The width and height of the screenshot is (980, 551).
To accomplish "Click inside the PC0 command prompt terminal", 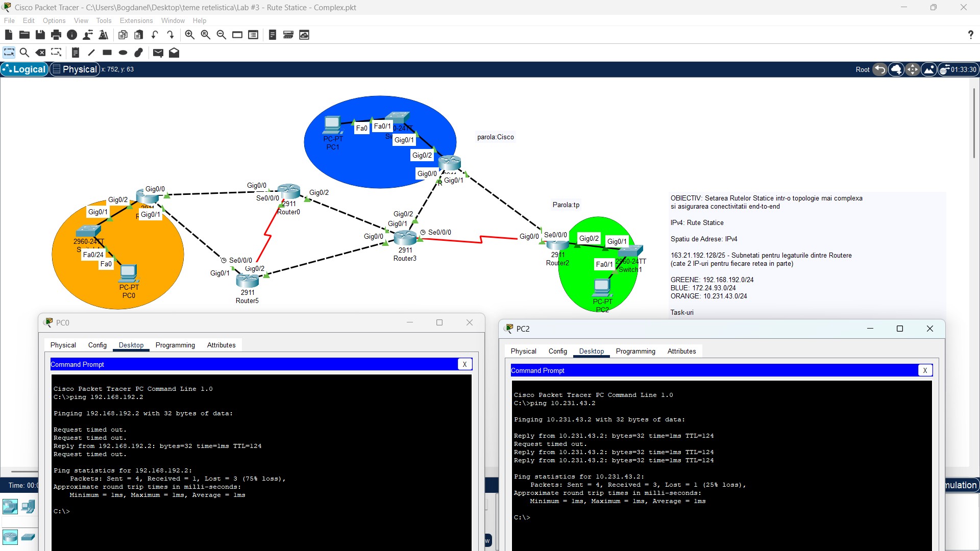I will tap(261, 462).
